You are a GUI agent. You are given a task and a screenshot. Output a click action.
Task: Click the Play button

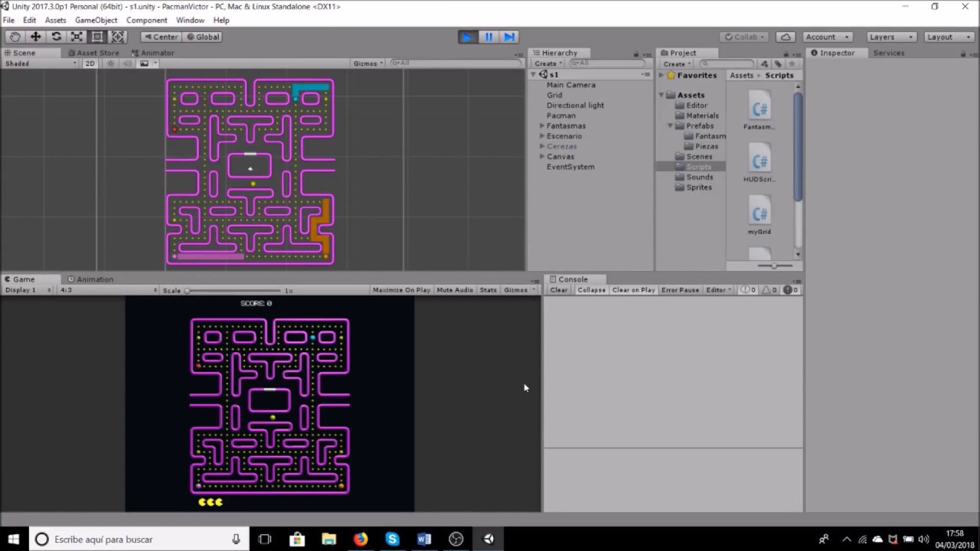coord(467,37)
